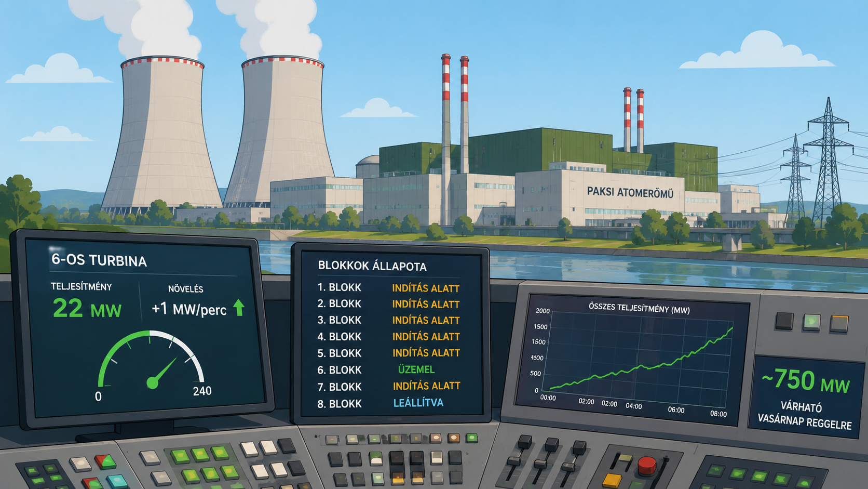Select the '8. BLOKK' row label
The height and width of the screenshot is (489, 868).
[x=339, y=404]
